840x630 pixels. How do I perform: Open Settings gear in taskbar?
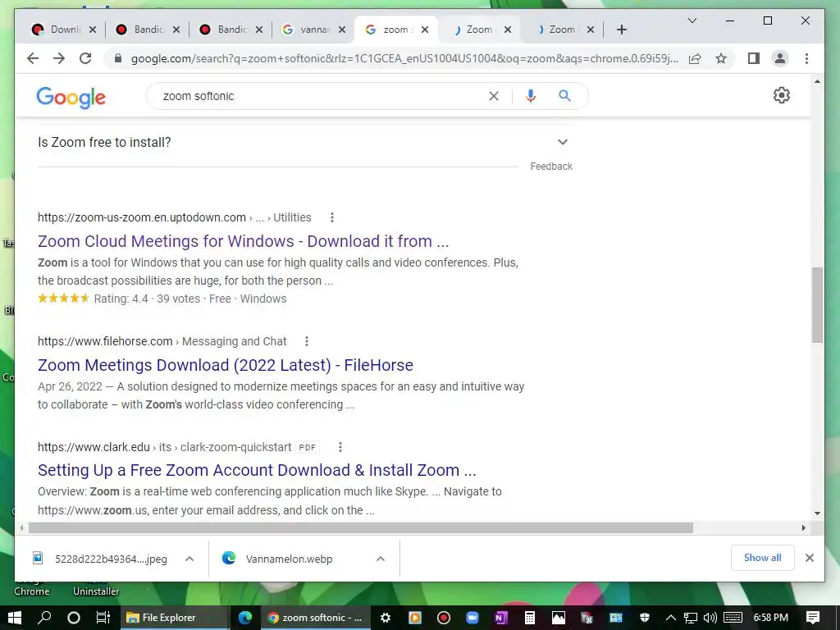pyautogui.click(x=386, y=618)
